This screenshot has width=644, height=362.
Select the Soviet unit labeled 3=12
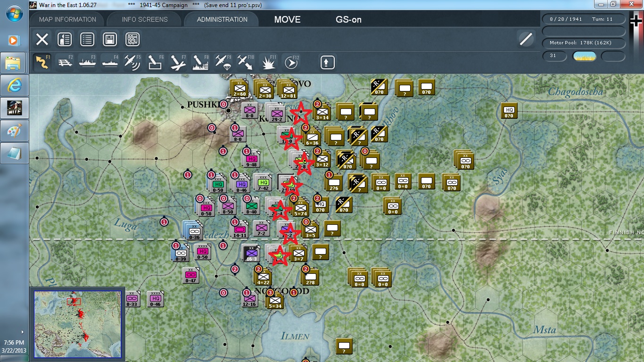(x=322, y=158)
